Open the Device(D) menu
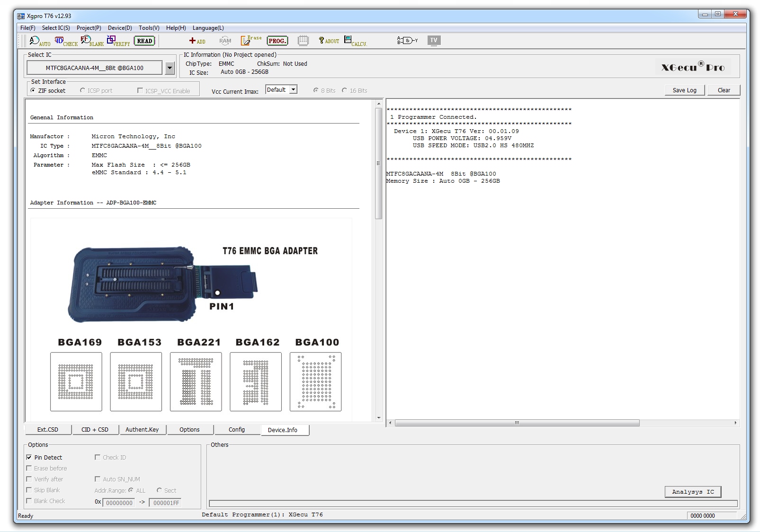760x532 pixels. 120,28
